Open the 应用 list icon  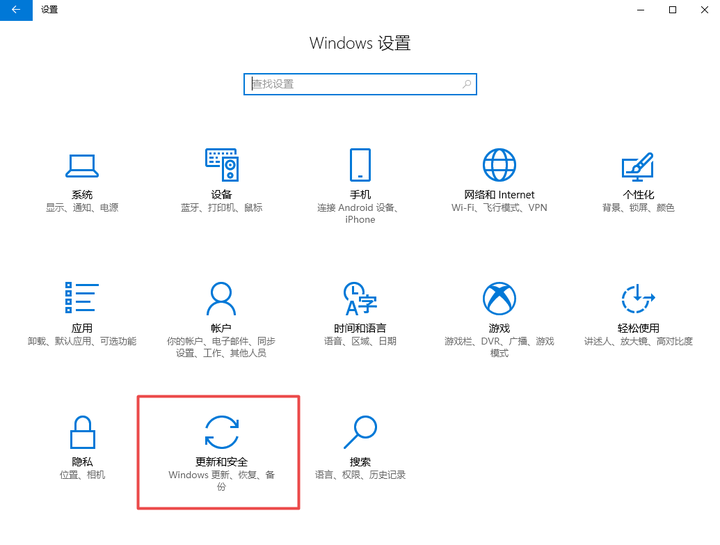coord(82,298)
